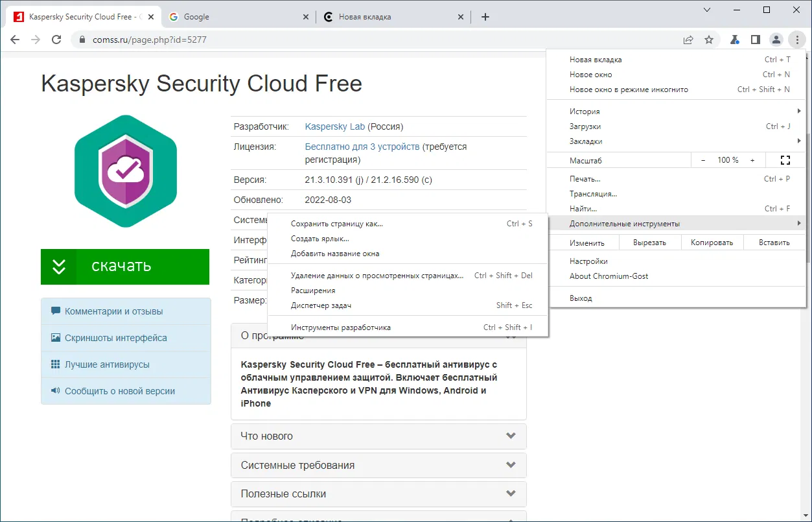Bookmark this page with the star icon
The height and width of the screenshot is (522, 812).
709,40
